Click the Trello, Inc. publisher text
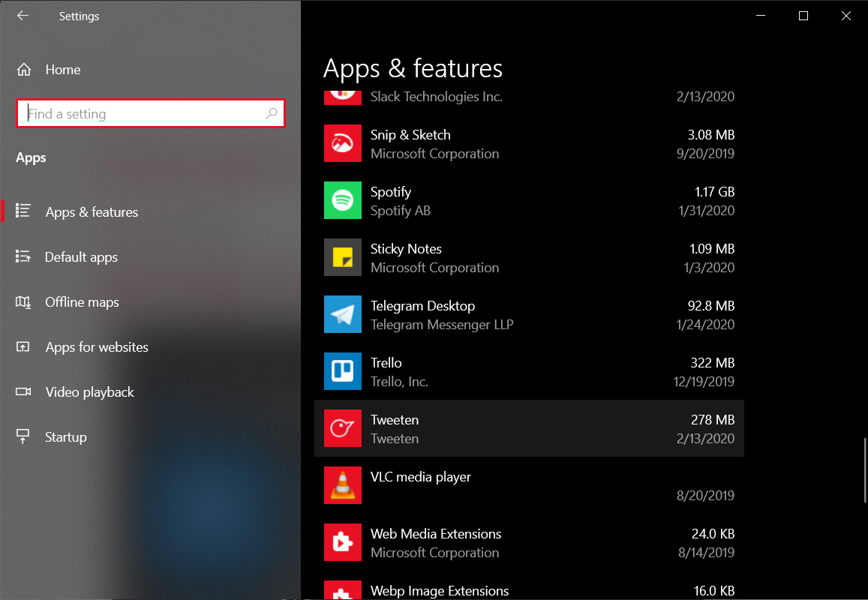The height and width of the screenshot is (600, 868). 399,382
